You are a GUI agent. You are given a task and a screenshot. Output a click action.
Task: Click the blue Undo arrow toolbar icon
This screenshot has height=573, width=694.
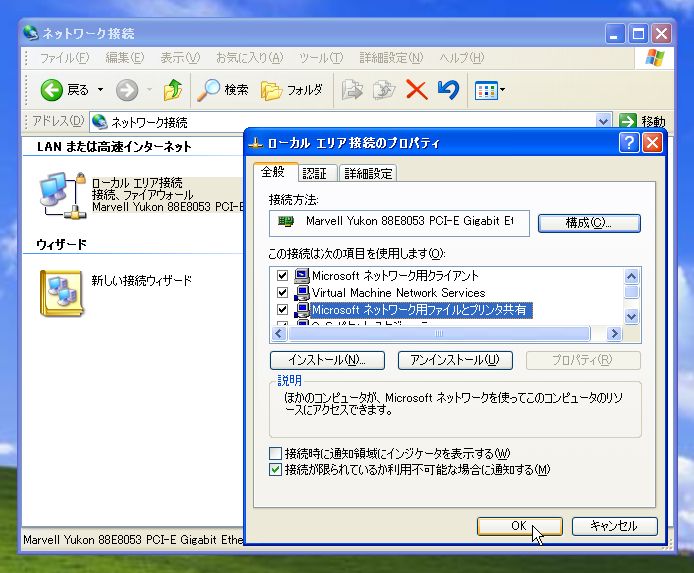(x=448, y=90)
